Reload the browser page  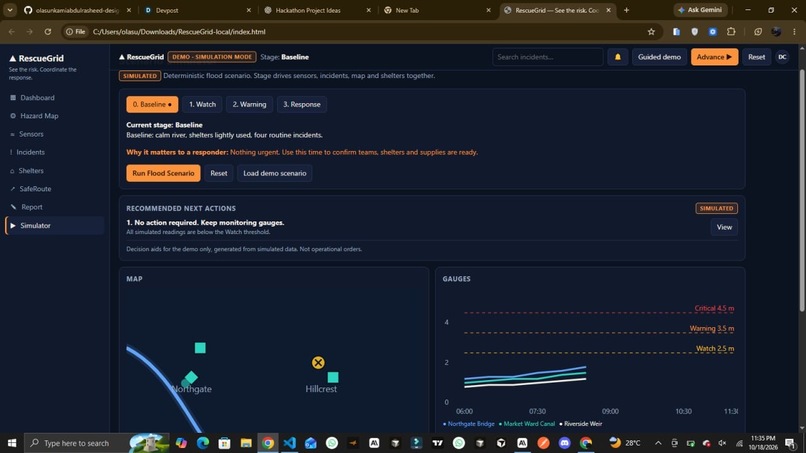click(47, 32)
